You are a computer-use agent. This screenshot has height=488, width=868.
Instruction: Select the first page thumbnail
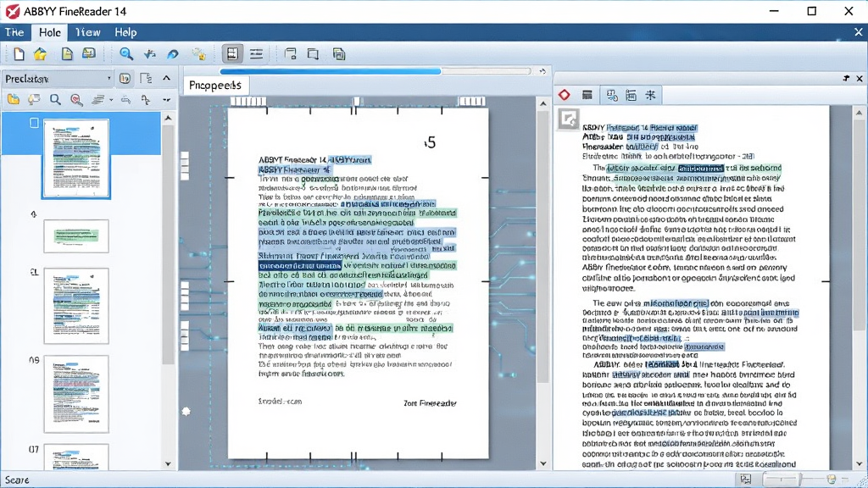(76, 158)
